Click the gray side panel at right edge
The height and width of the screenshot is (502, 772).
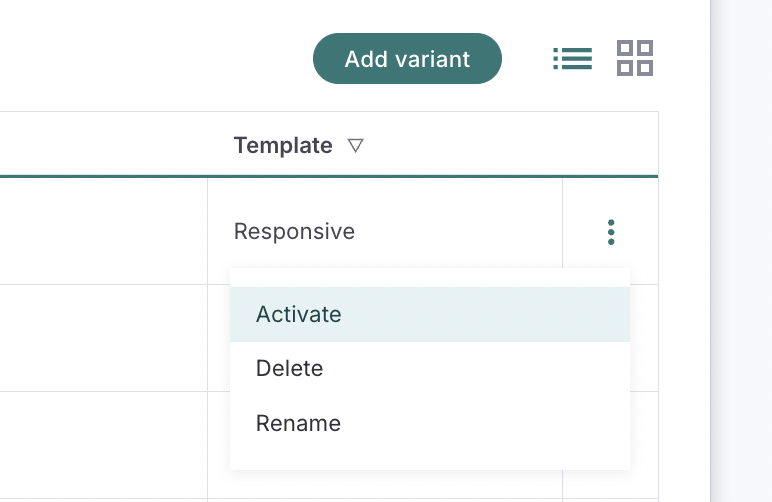(x=741, y=250)
